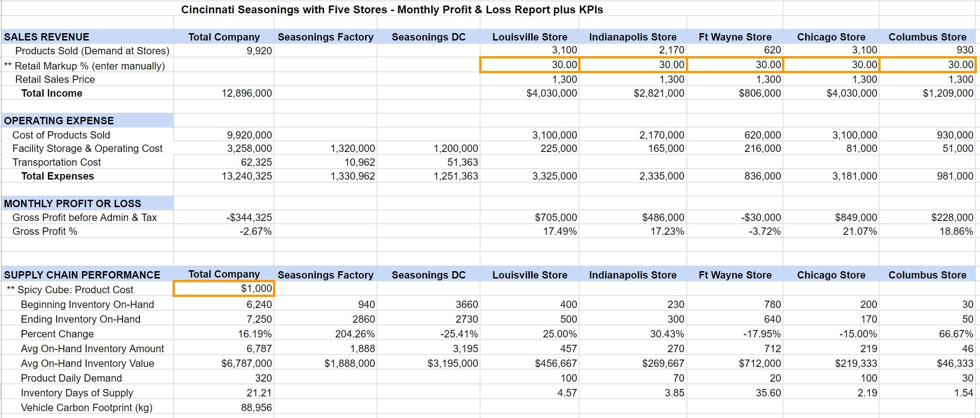Click the Transportation Cost row label
Image resolution: width=980 pixels, height=418 pixels.
[x=56, y=162]
